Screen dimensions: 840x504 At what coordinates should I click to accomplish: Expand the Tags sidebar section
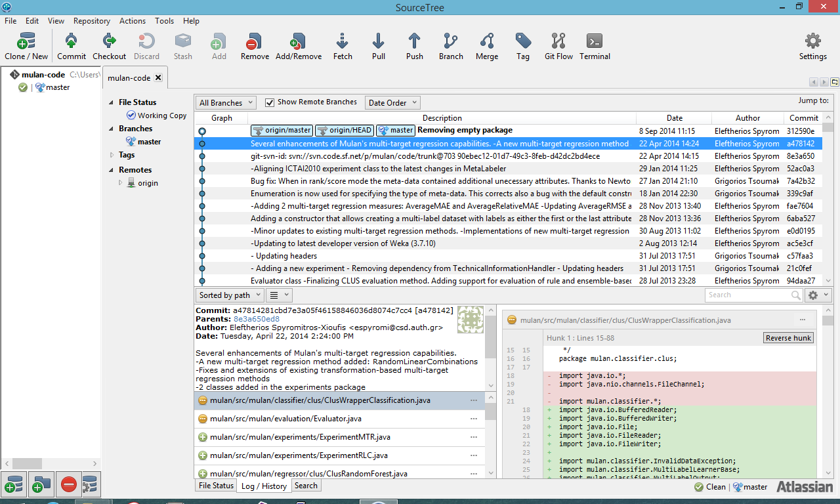pyautogui.click(x=112, y=156)
